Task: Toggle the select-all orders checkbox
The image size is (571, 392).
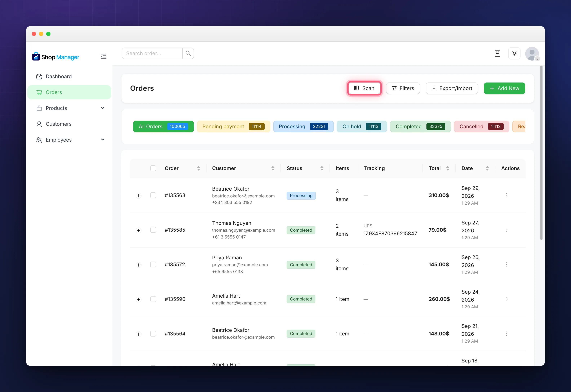Action: (153, 168)
